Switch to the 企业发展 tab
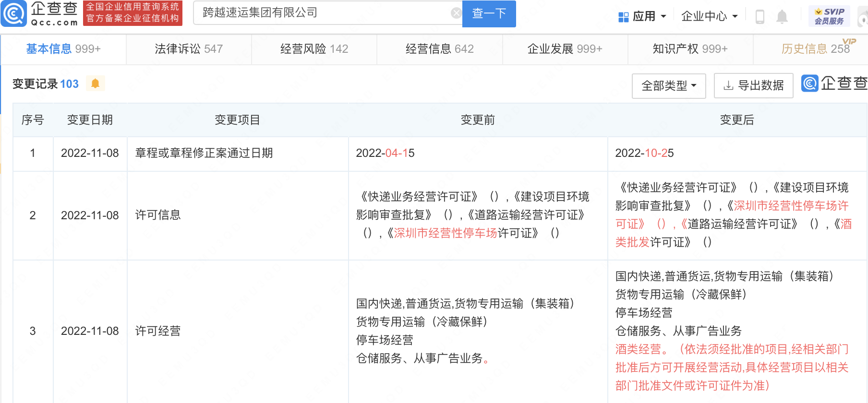 click(565, 49)
